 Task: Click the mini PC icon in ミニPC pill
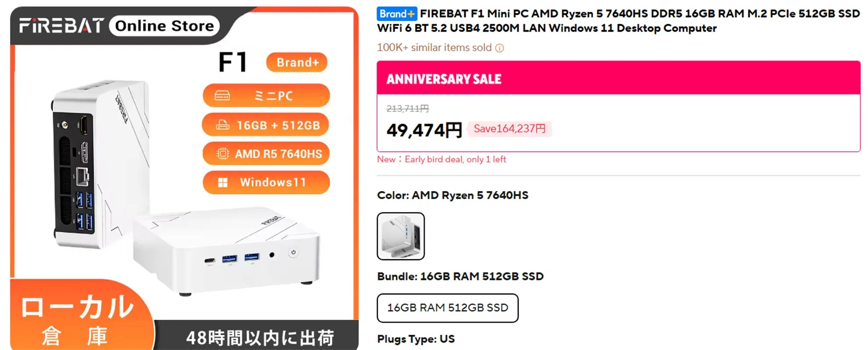pos(222,96)
